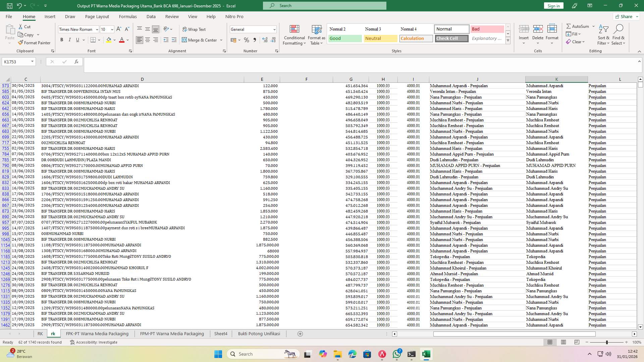Toggle bold formatting

[x=62, y=40]
